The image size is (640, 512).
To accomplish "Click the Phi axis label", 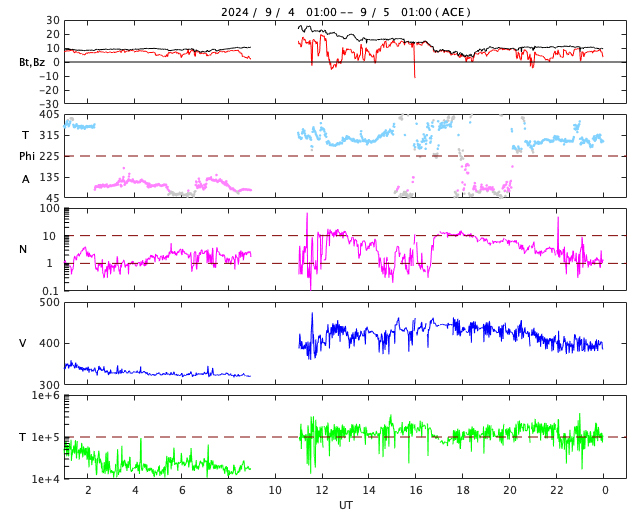I will 27,156.
